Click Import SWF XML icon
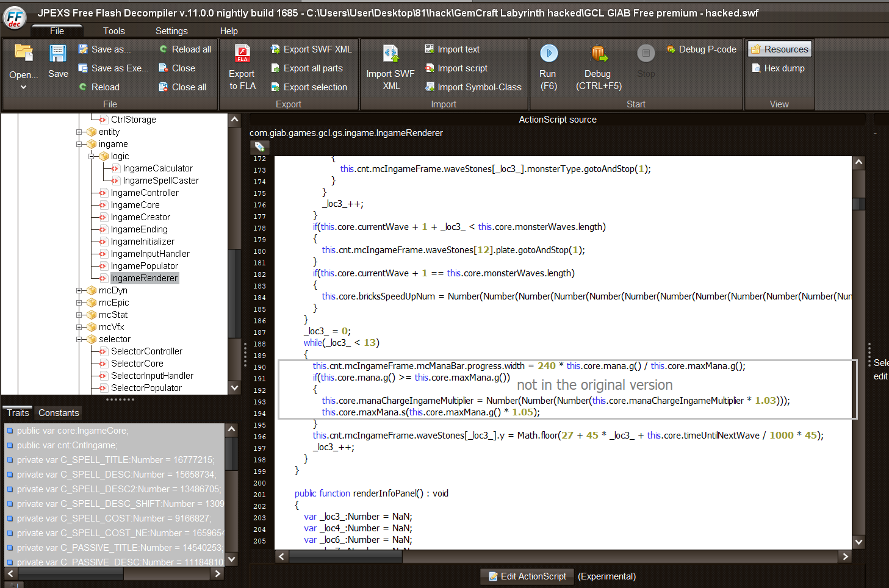Viewport: 889px width, 588px height. point(391,54)
